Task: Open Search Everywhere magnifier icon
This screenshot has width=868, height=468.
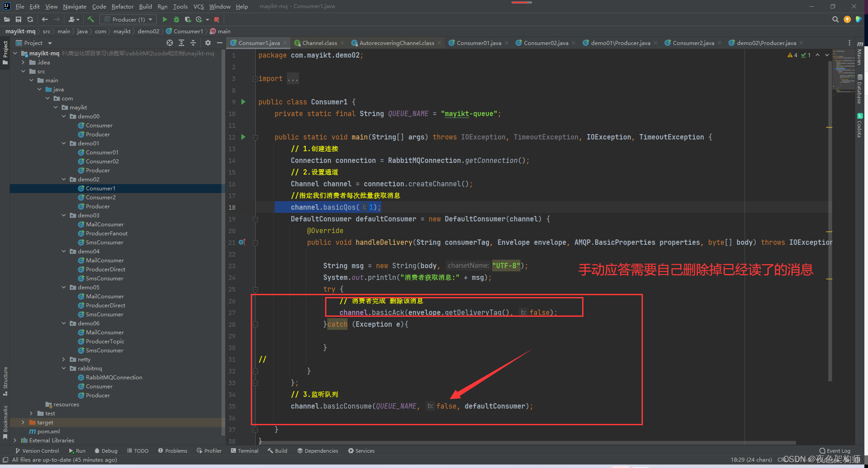Action: click(836, 19)
